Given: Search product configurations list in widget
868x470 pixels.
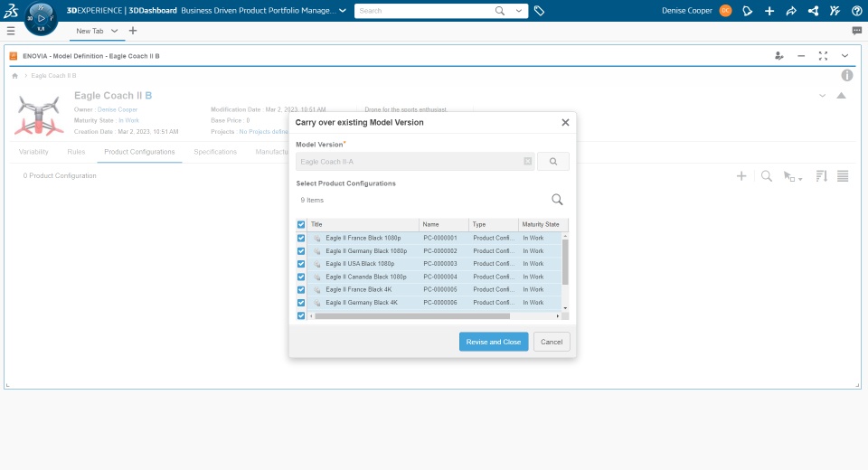Looking at the screenshot, I should tap(767, 176).
